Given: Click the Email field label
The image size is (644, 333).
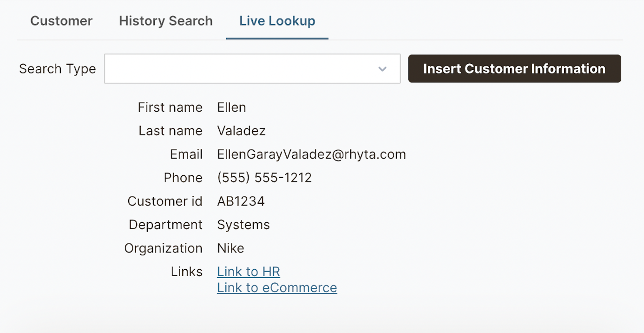Looking at the screenshot, I should pos(186,154).
